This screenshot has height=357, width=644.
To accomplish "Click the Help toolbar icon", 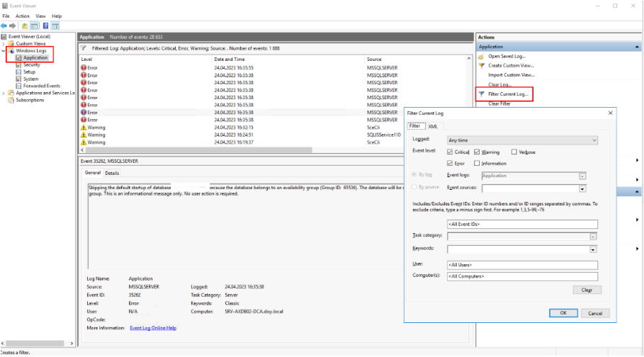I will click(x=45, y=26).
